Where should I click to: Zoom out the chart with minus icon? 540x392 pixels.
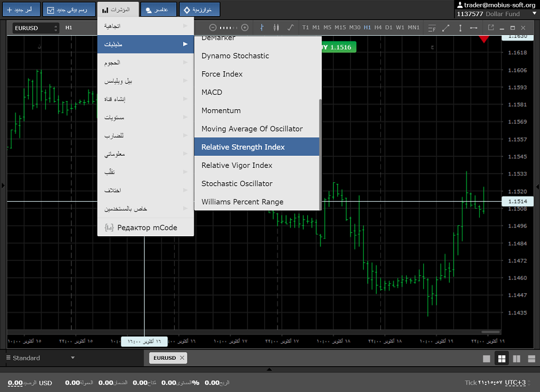click(x=213, y=28)
